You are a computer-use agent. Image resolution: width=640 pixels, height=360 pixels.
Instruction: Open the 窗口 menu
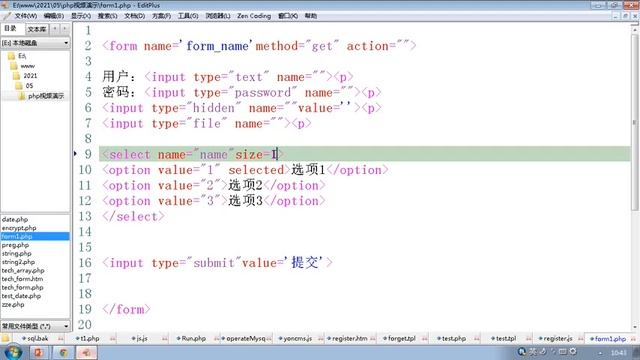[288, 16]
